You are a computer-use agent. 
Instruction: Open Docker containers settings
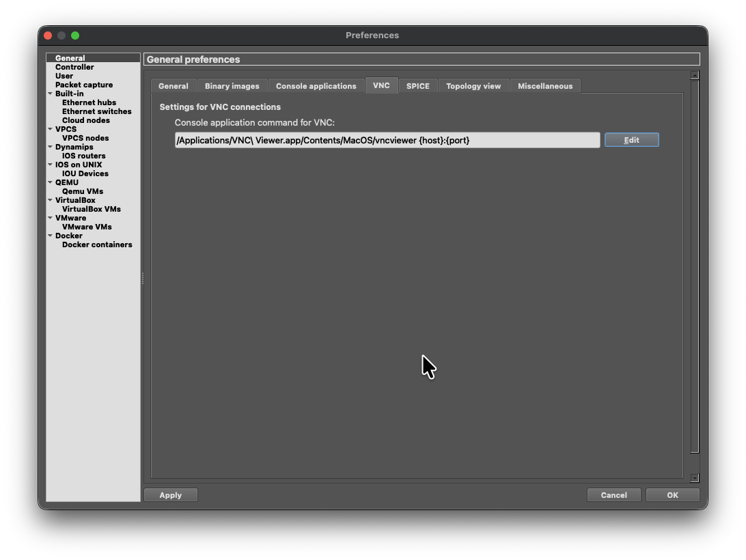coord(97,244)
